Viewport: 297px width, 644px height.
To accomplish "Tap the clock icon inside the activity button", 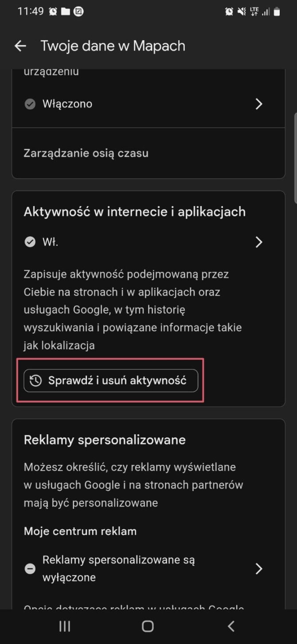I will (36, 380).
